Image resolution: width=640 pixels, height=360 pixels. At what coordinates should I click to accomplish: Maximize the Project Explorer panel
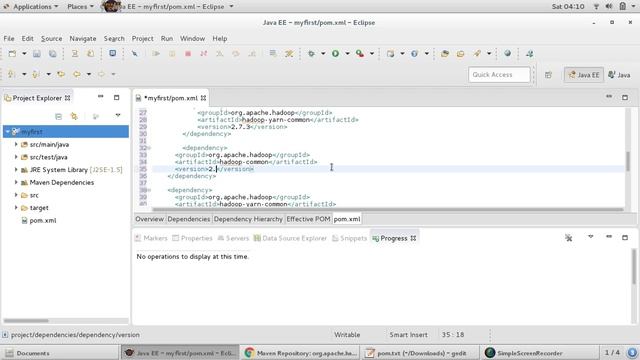[116, 98]
